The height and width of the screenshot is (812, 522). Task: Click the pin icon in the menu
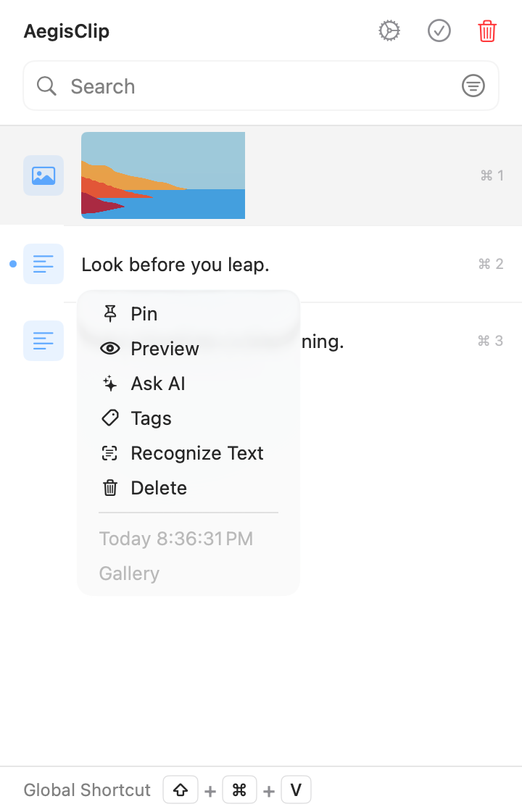[x=109, y=314]
